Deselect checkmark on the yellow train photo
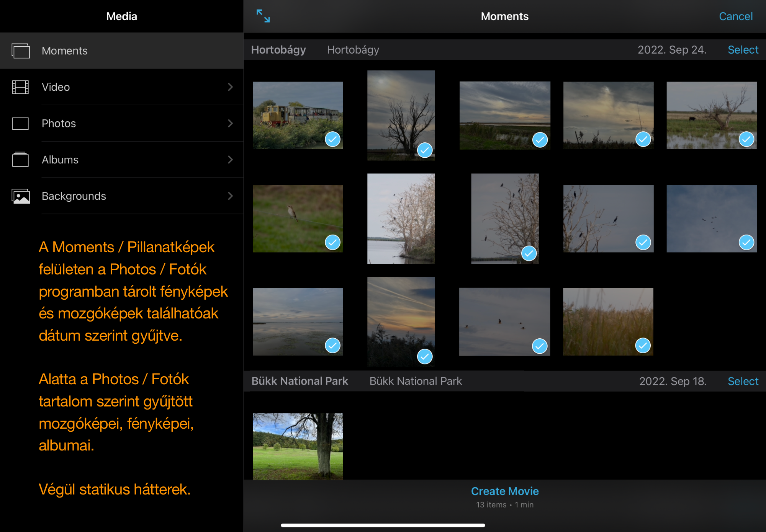 pyautogui.click(x=332, y=139)
